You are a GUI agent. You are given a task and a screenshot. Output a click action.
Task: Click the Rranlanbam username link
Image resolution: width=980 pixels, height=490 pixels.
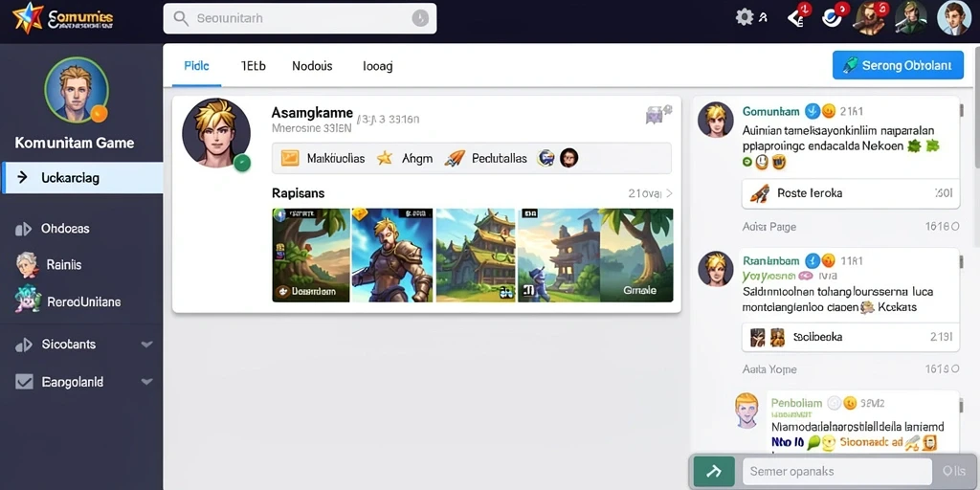coord(770,260)
